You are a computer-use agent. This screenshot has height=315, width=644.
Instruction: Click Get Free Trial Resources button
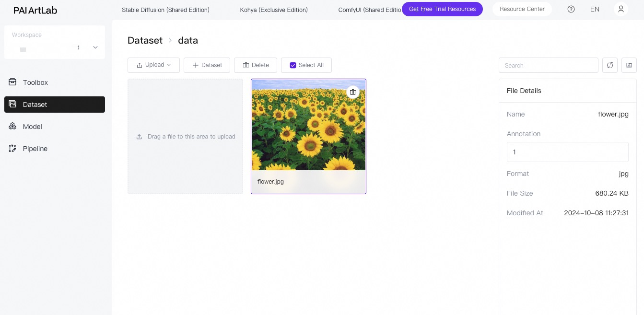tap(442, 9)
